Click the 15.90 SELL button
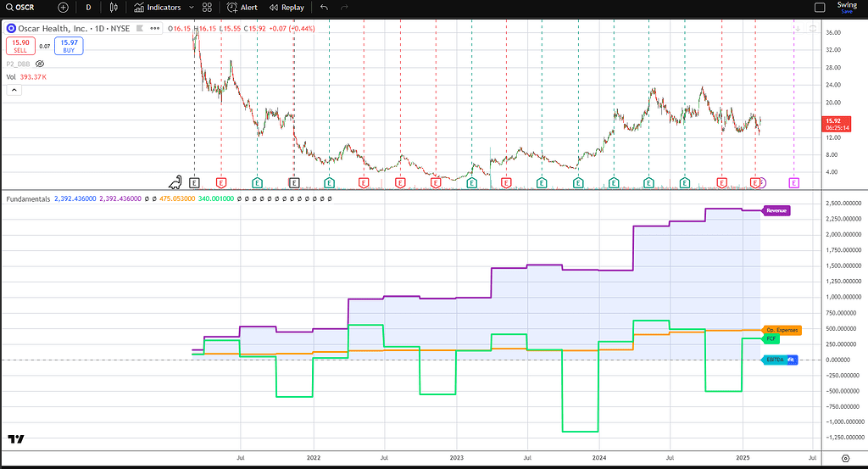Screen dimensions: 868x469 [20, 45]
